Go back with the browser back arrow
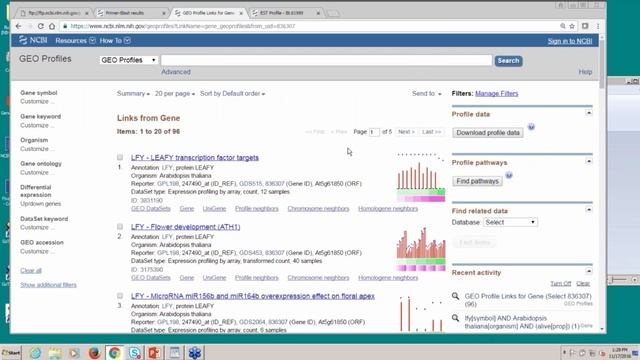 (18, 26)
